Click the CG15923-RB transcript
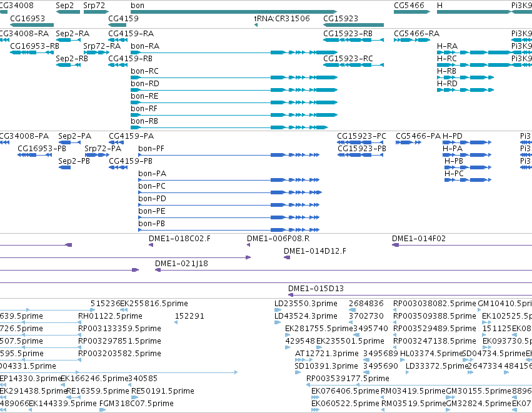This screenshot has width=532, height=413. click(354, 40)
